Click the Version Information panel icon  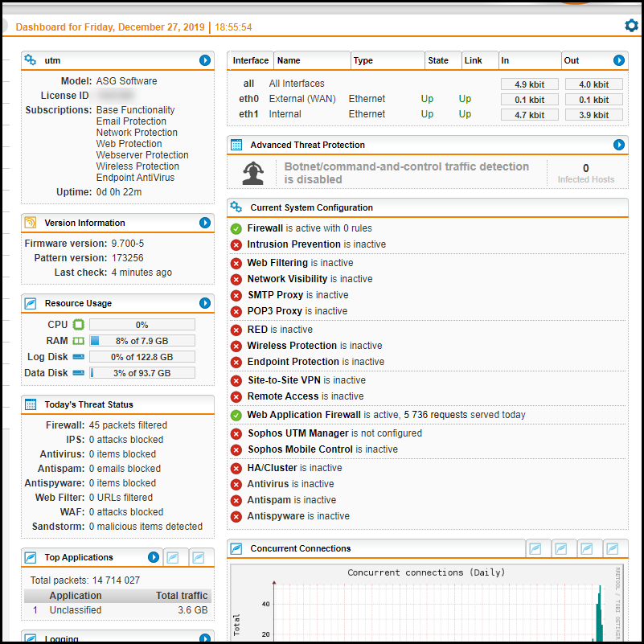tap(30, 223)
